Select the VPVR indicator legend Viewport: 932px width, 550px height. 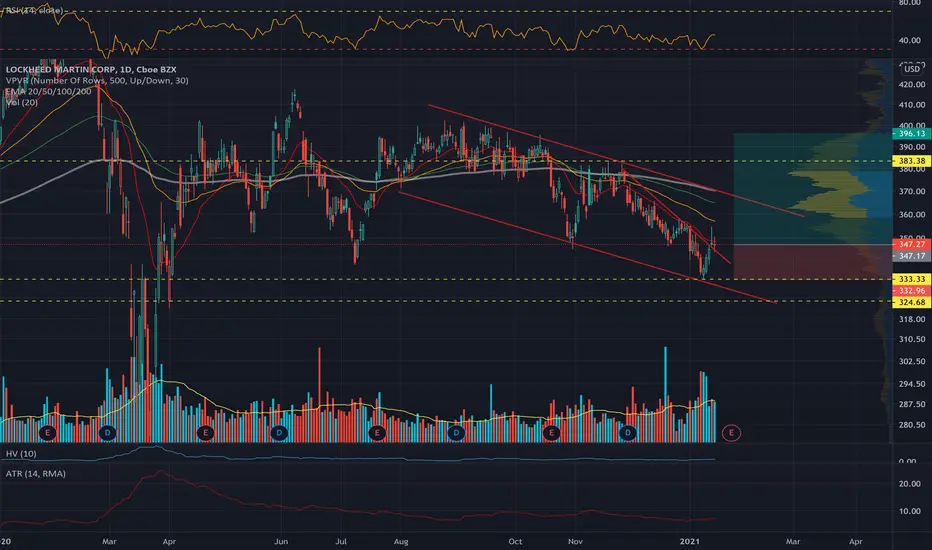coord(97,80)
